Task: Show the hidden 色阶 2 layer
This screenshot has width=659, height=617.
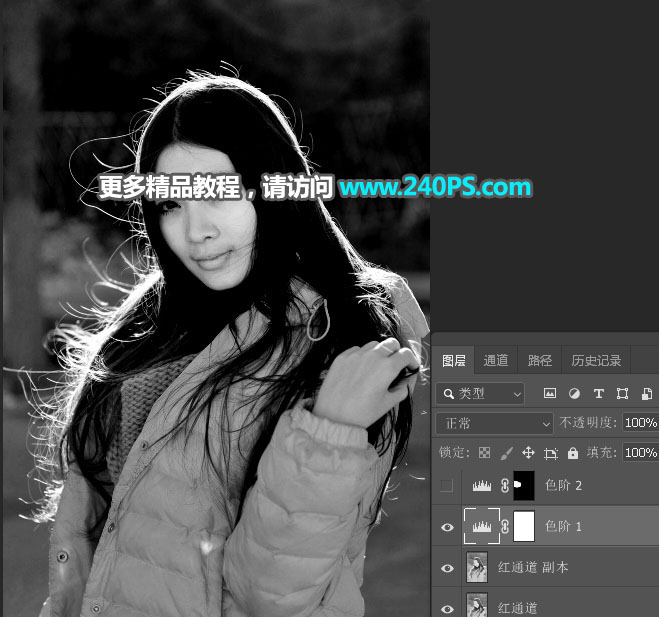Action: click(447, 485)
